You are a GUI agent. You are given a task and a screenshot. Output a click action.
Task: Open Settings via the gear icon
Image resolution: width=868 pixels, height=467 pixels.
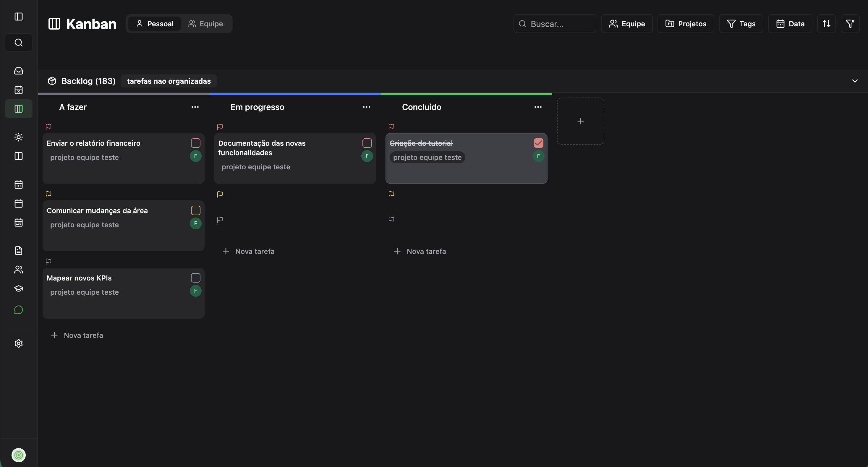18,343
